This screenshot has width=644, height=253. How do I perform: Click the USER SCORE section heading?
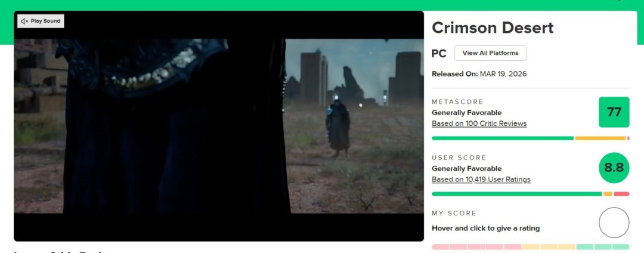click(459, 158)
